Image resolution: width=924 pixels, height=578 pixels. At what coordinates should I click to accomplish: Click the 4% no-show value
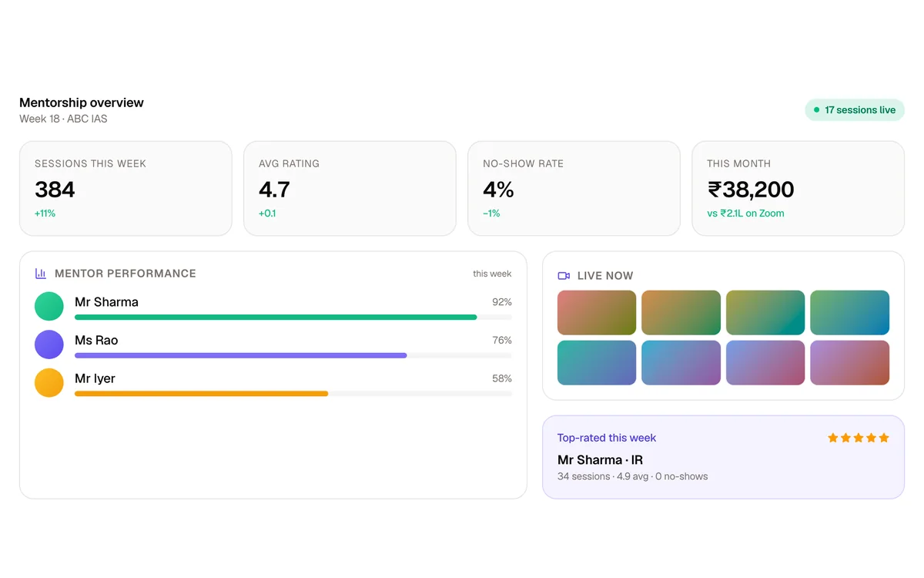498,190
